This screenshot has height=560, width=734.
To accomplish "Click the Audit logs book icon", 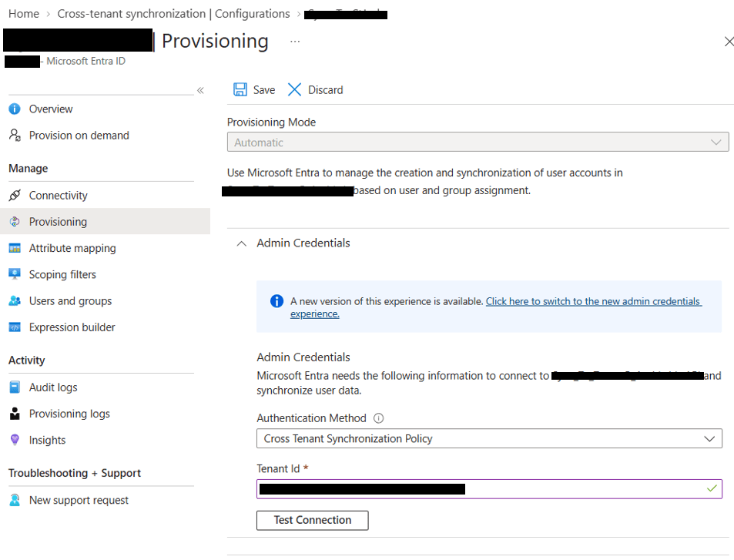I will [15, 387].
